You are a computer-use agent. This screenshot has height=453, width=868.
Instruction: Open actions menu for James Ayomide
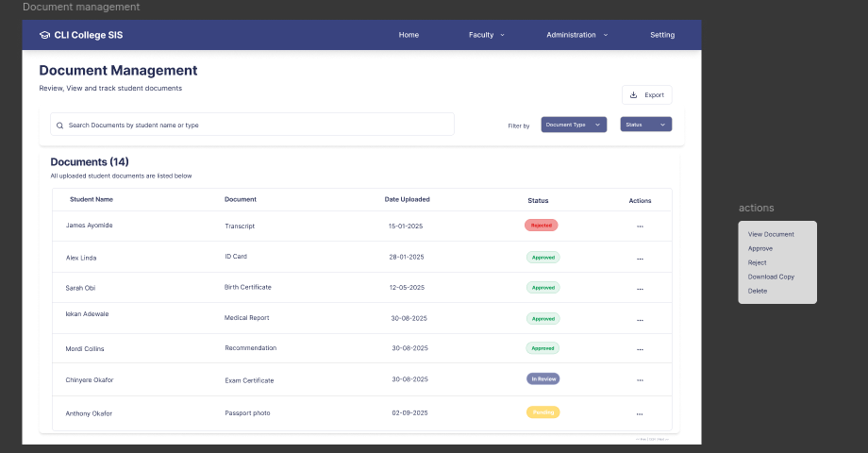pos(640,226)
